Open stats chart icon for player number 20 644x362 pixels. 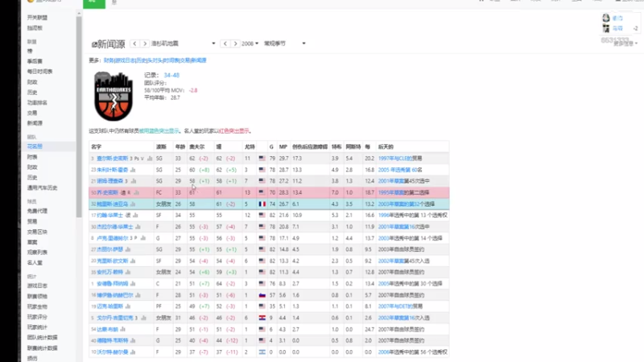[x=133, y=261]
